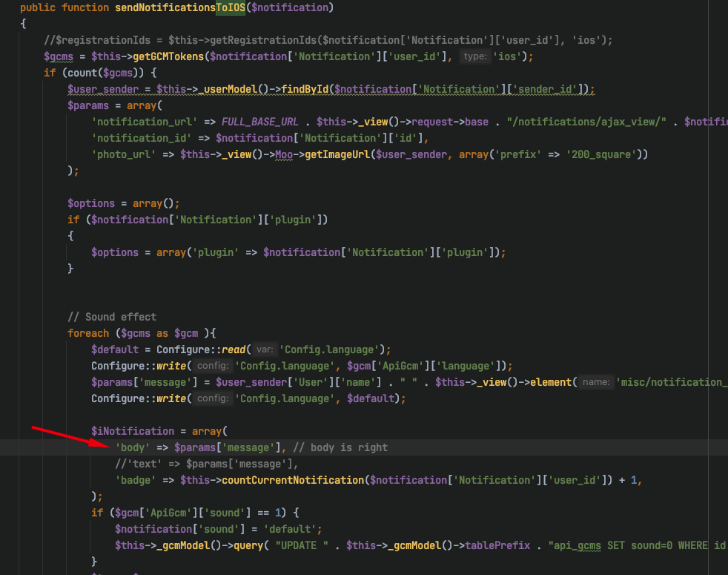Place cursor on the commented $registrationIds line
The width and height of the screenshot is (728, 575).
point(328,41)
